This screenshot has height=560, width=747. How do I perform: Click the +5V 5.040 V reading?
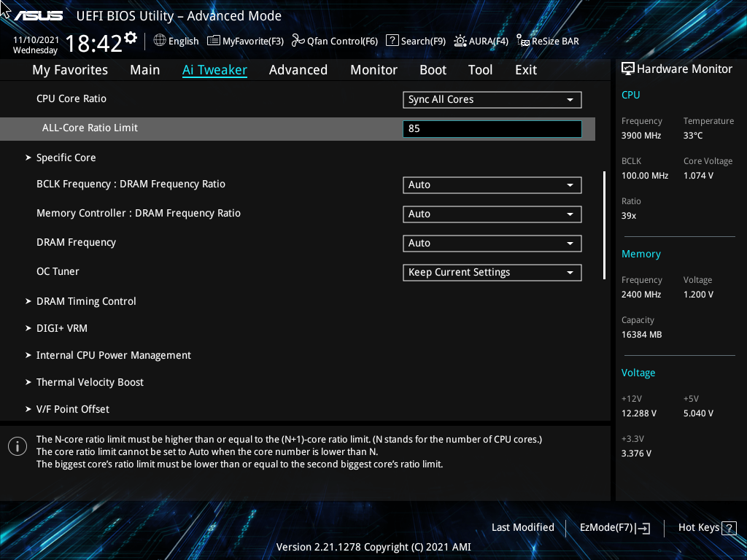tap(698, 413)
